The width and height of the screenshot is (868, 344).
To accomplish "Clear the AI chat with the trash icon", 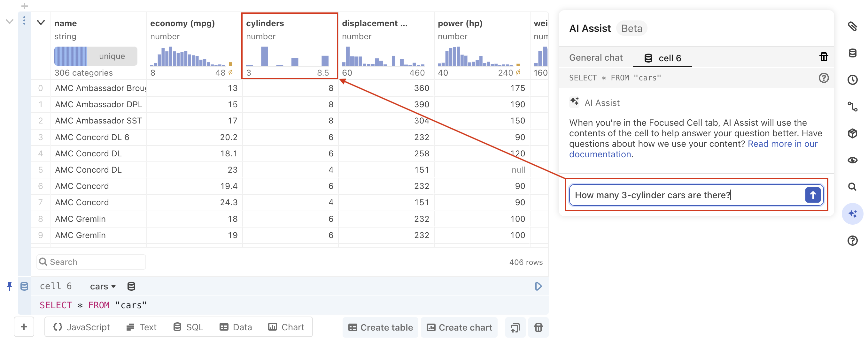I will click(x=824, y=57).
